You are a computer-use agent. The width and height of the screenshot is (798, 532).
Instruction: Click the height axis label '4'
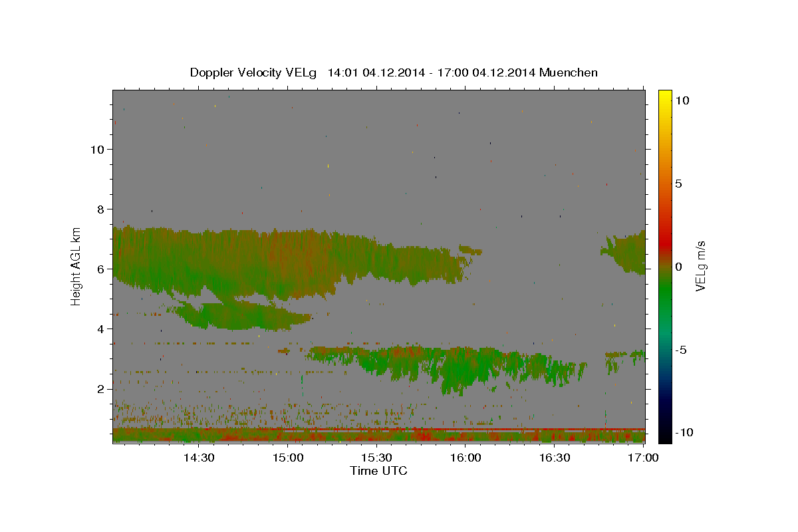click(101, 329)
